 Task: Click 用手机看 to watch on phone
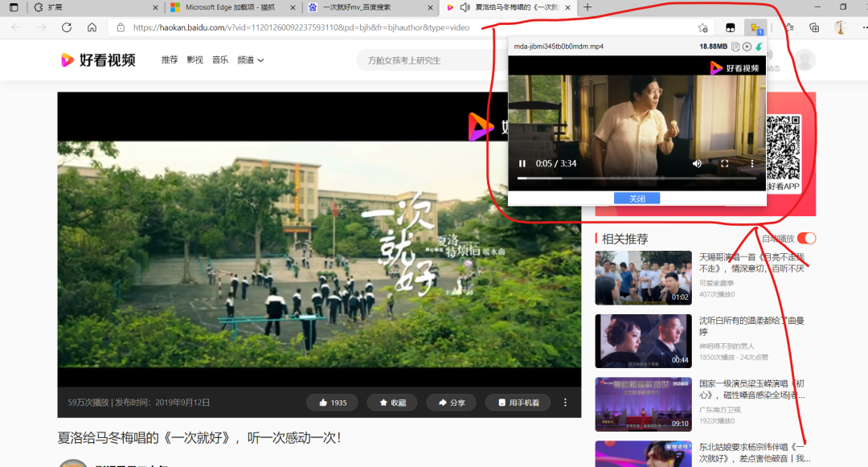[518, 403]
